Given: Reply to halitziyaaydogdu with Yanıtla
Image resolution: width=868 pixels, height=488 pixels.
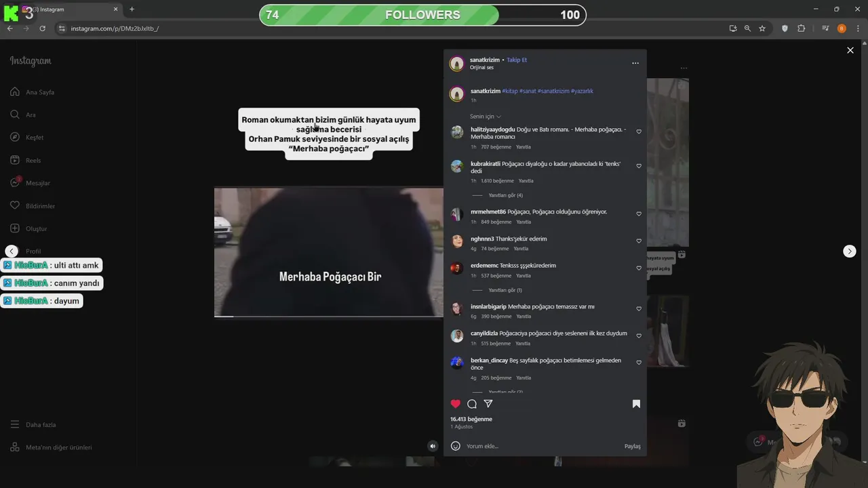Looking at the screenshot, I should (524, 147).
